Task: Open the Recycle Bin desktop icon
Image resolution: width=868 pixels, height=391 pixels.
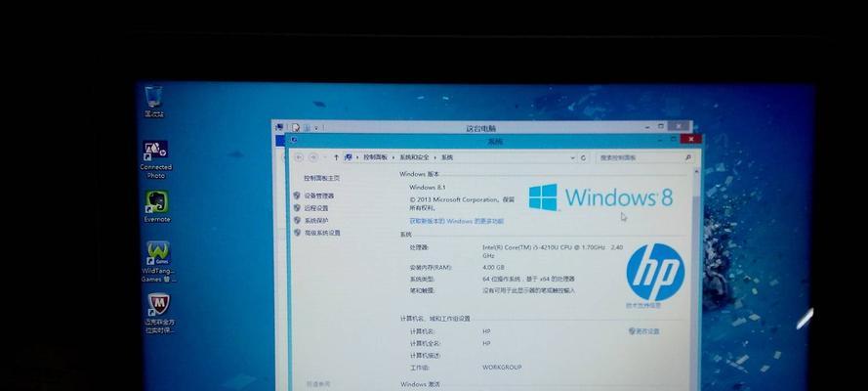Action: (x=153, y=101)
